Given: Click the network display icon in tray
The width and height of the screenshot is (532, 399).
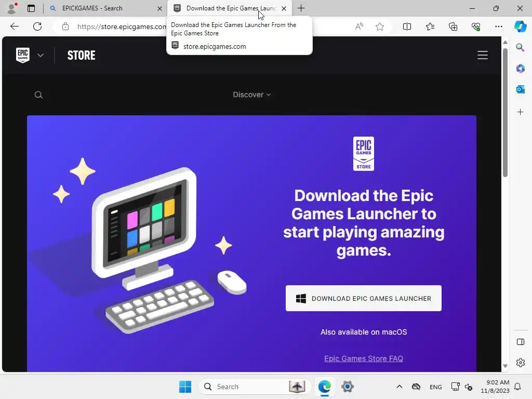Looking at the screenshot, I should (455, 387).
